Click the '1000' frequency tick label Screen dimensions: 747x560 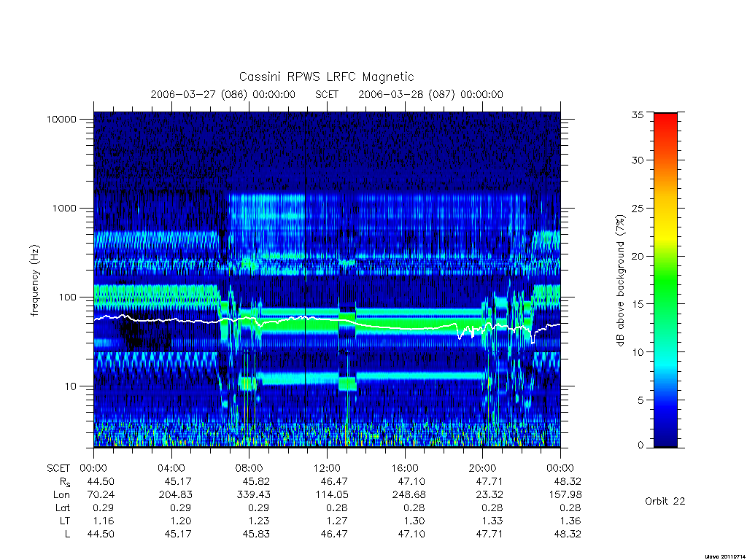(64, 208)
